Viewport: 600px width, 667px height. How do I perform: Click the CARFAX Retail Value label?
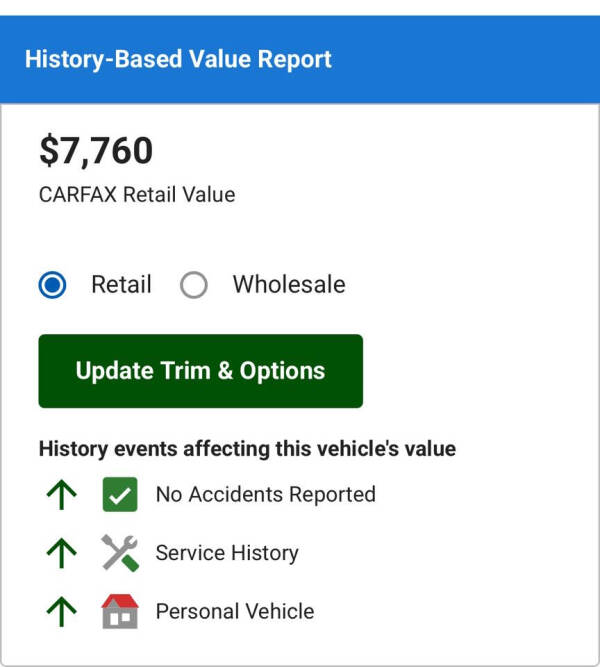click(137, 195)
